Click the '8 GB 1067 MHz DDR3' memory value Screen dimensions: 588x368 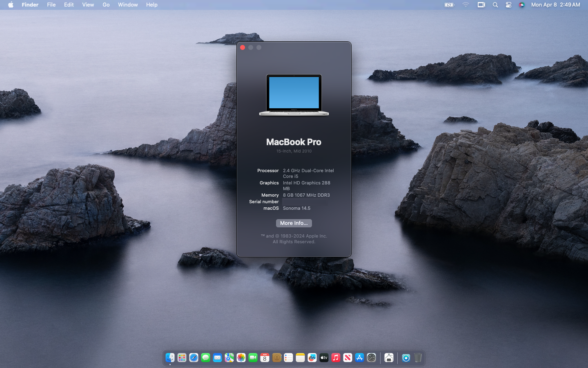pyautogui.click(x=306, y=195)
